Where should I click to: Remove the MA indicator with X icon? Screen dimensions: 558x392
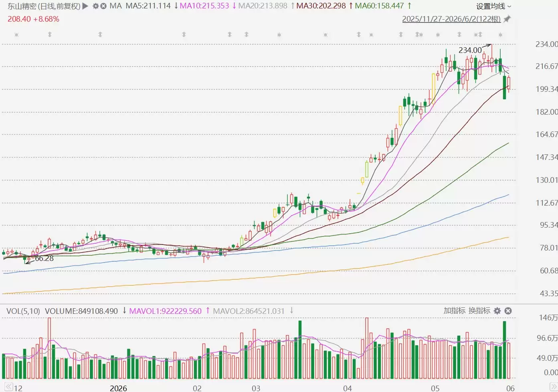pos(103,6)
